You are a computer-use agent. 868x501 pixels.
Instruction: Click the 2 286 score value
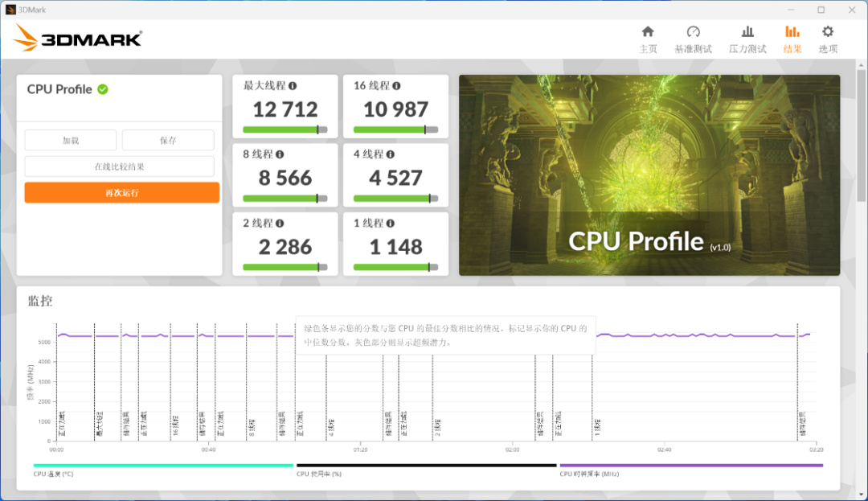point(285,246)
